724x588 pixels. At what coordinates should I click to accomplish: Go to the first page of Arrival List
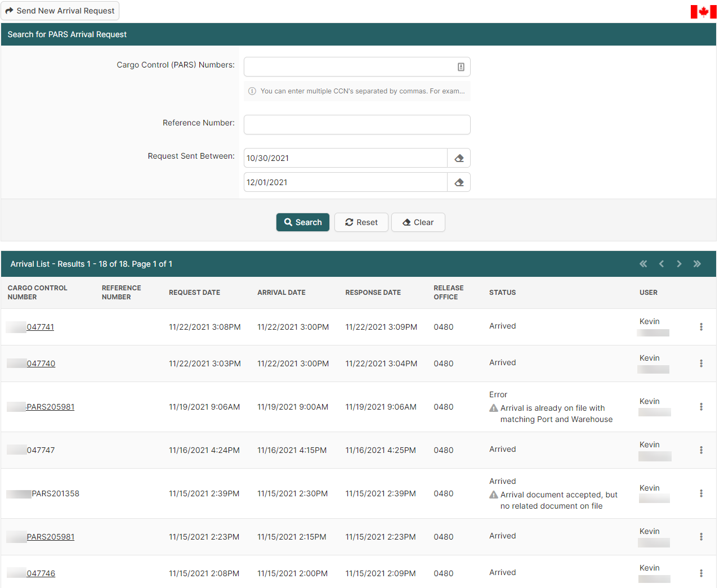(643, 264)
